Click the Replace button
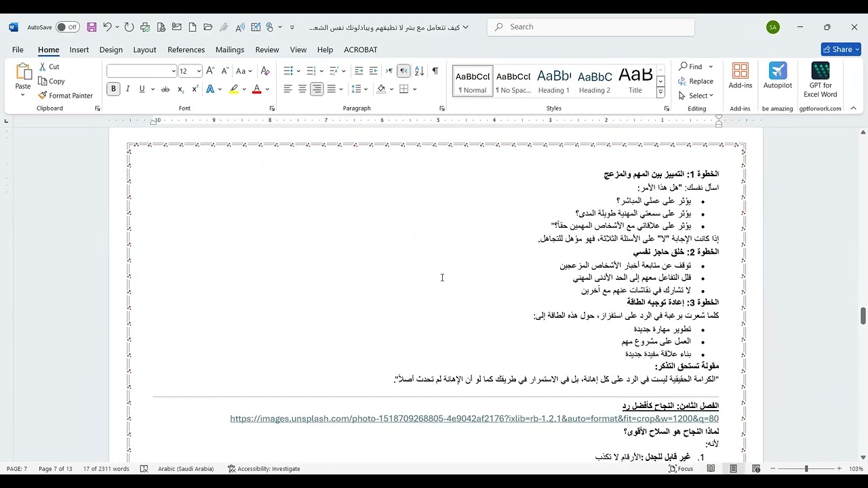Viewport: 868px width, 488px height. click(x=696, y=81)
